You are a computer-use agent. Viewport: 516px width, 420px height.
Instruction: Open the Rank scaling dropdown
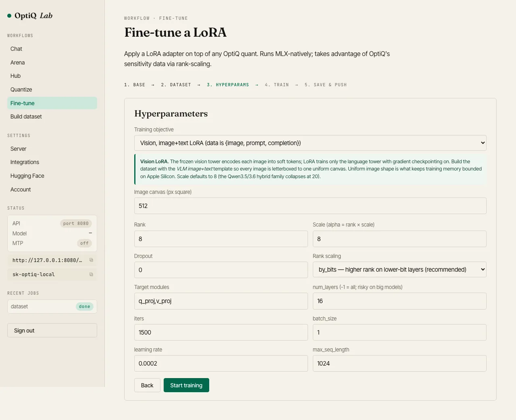point(399,270)
